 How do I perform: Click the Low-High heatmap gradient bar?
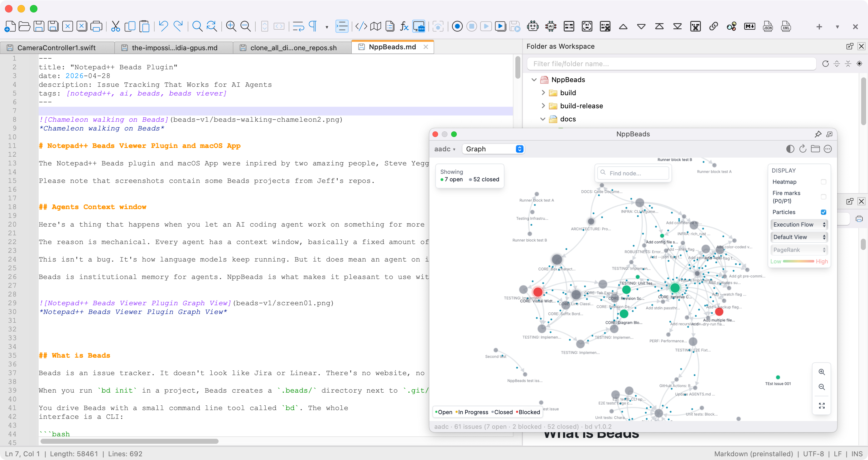click(x=798, y=262)
